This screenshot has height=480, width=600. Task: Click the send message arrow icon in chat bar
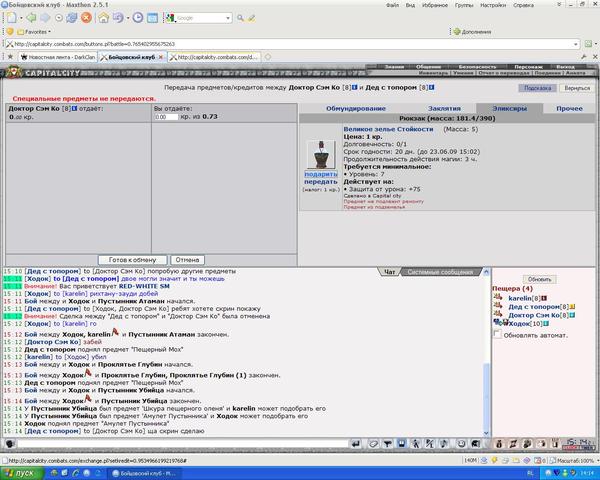tap(356, 444)
